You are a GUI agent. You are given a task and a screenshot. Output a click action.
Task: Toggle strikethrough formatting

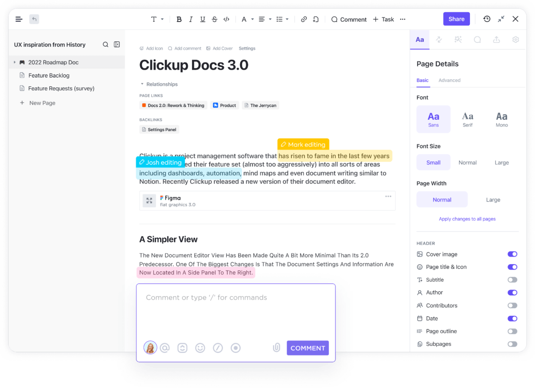tap(214, 19)
